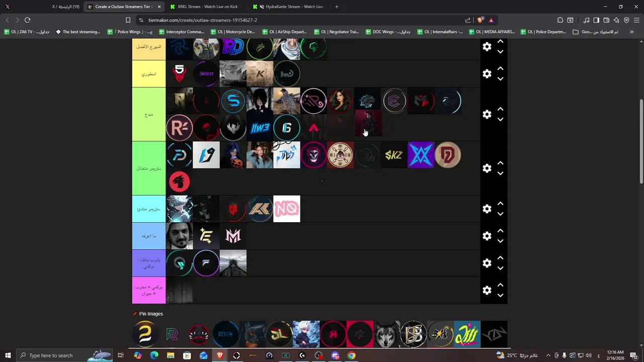
Task: Edit the cyan ستريمر مبتدئ tier label
Action: click(x=149, y=209)
